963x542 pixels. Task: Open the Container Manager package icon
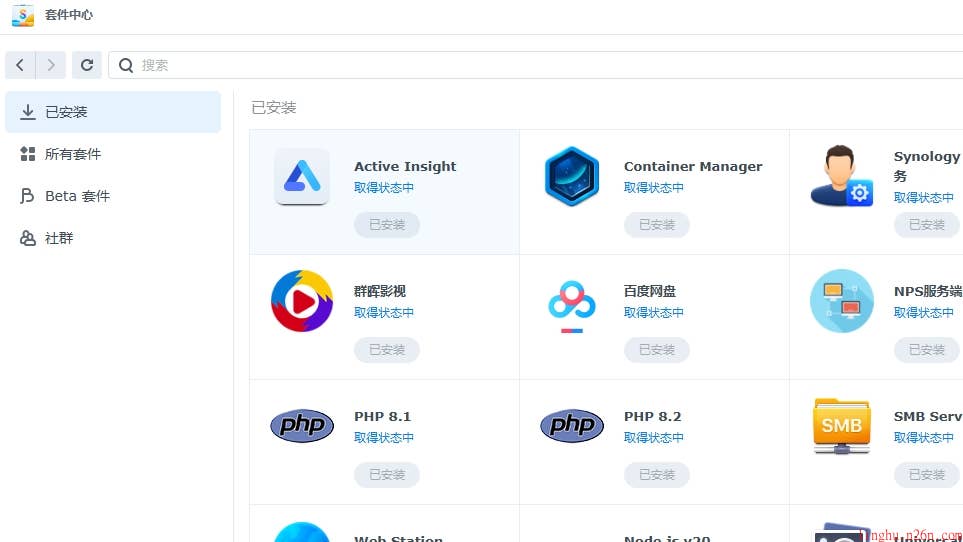(x=572, y=177)
